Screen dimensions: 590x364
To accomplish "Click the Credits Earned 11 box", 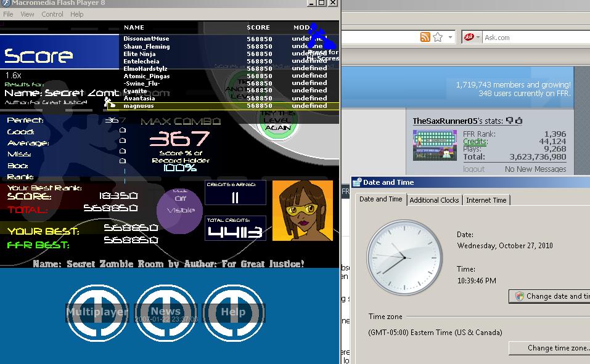I will 235,193.
